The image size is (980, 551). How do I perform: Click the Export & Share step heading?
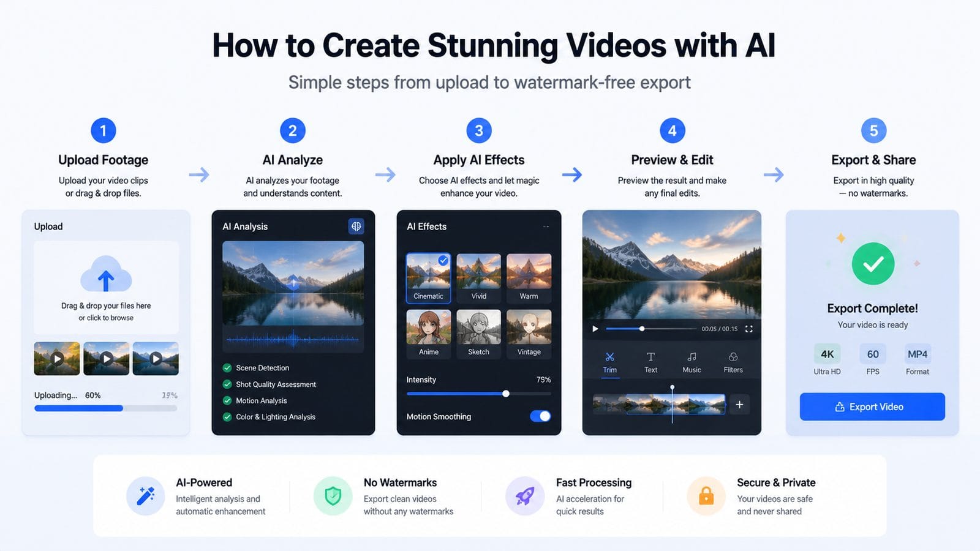click(873, 160)
